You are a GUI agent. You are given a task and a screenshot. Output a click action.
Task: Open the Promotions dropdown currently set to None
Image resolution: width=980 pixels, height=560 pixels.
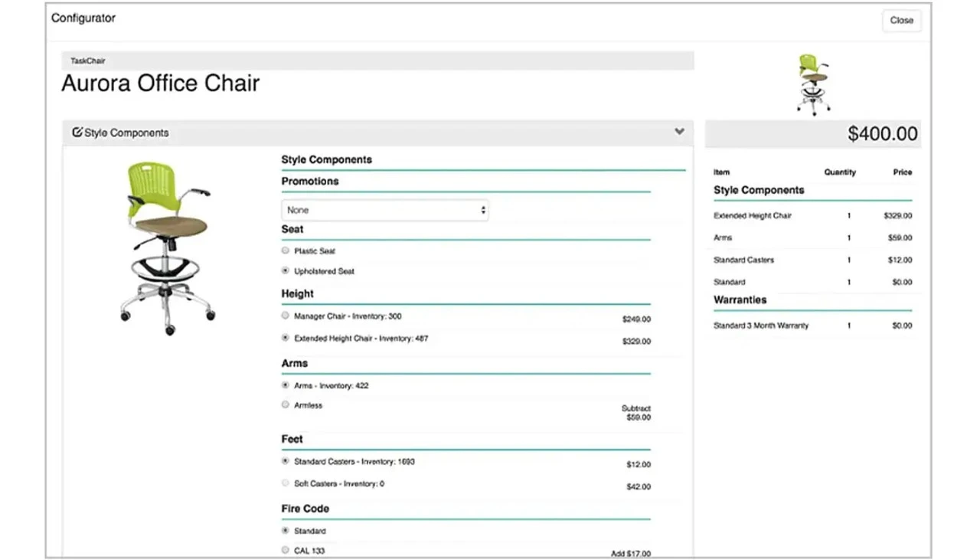pos(384,209)
